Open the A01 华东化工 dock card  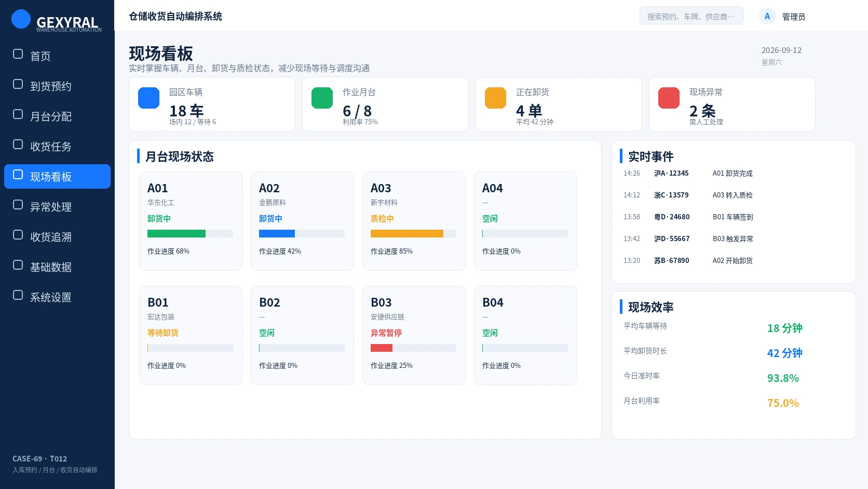pyautogui.click(x=191, y=221)
